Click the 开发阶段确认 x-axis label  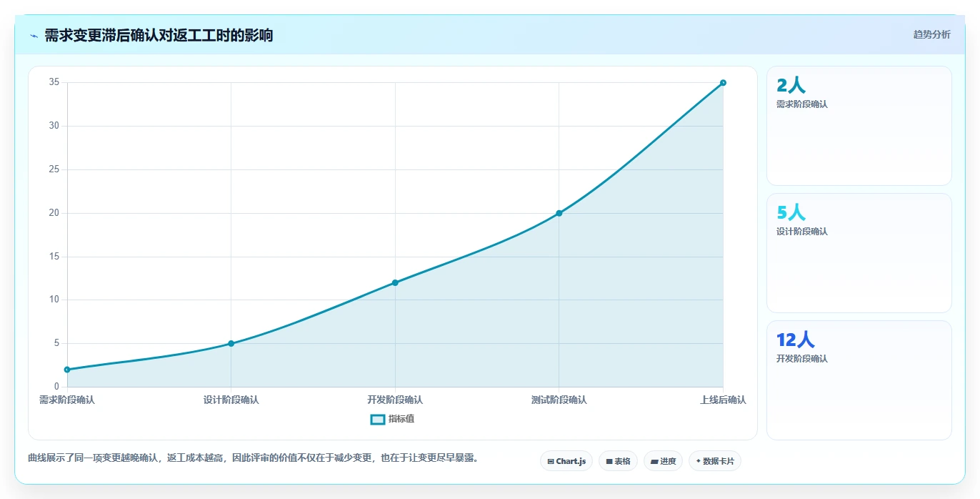[395, 400]
